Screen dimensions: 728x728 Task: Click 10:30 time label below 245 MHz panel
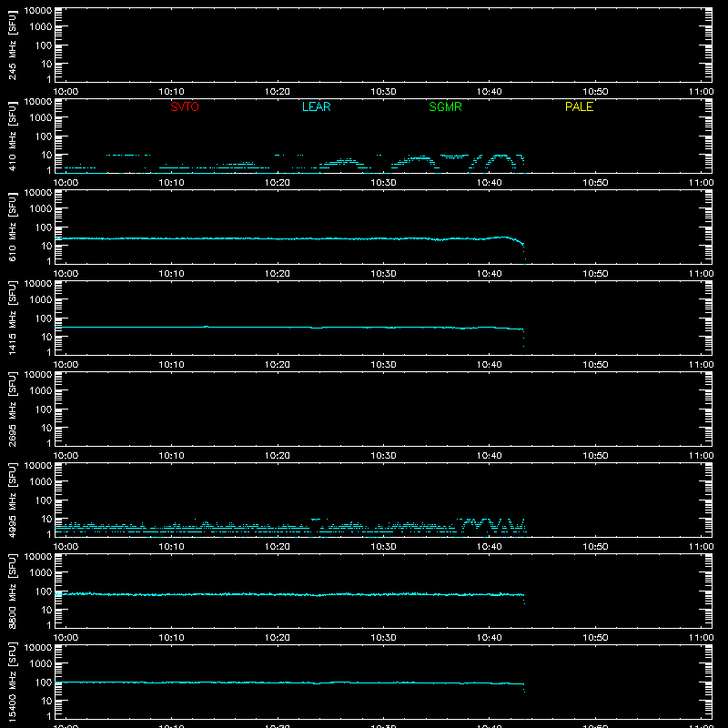(383, 92)
